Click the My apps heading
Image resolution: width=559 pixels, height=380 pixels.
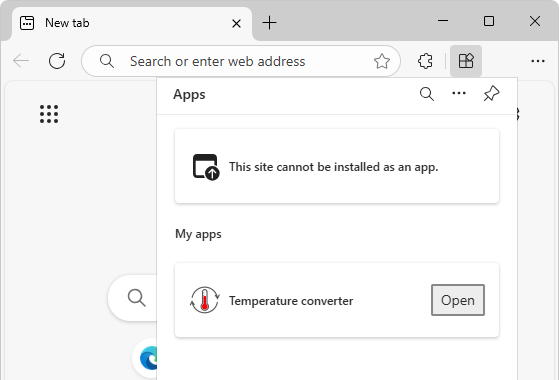(198, 234)
